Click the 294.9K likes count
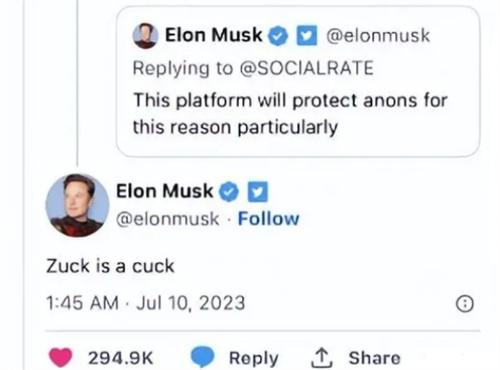Viewport: 500px width, 370px height. point(120,358)
